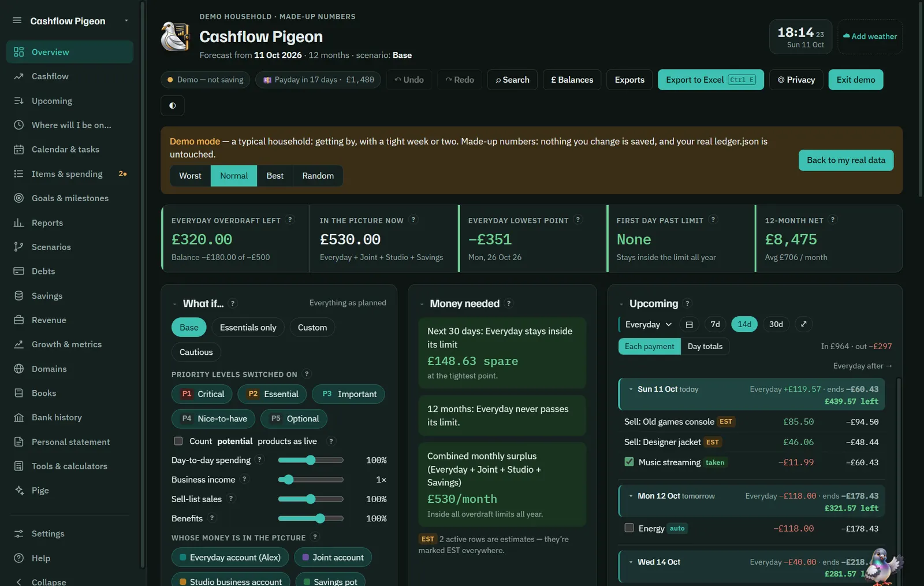924x586 pixels.
Task: Open the Cashflow Pigeon sidebar dropdown arrow
Action: point(126,21)
